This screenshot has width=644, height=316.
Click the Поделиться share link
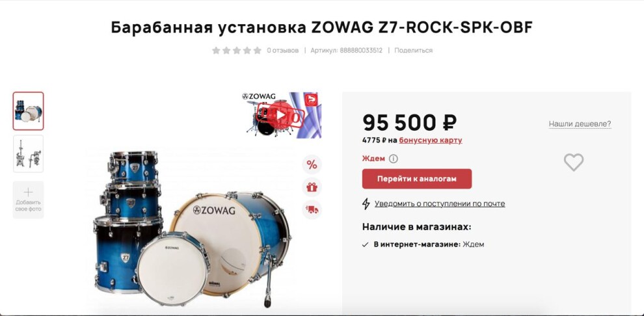click(413, 51)
